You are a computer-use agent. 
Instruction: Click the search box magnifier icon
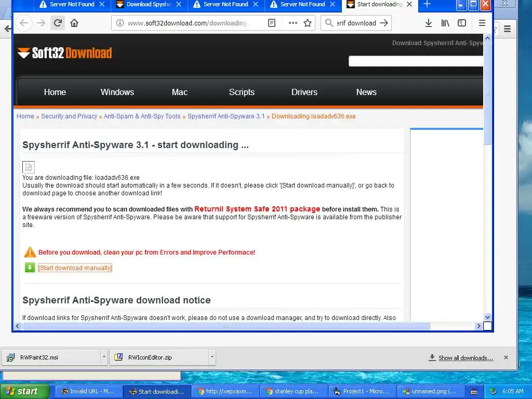[x=329, y=23]
